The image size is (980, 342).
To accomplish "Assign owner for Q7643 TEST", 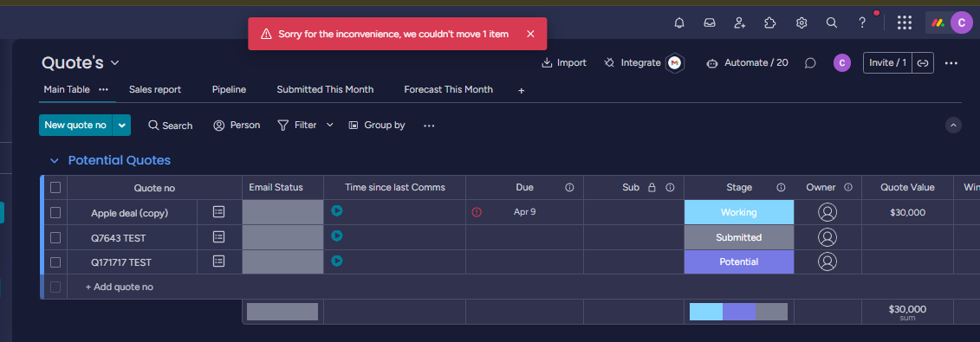I will click(827, 236).
